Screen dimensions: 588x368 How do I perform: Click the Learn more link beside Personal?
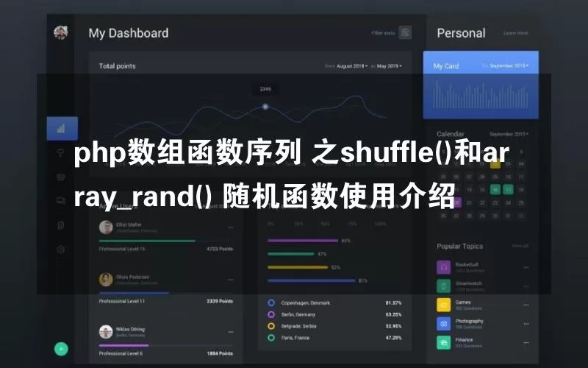tap(516, 33)
